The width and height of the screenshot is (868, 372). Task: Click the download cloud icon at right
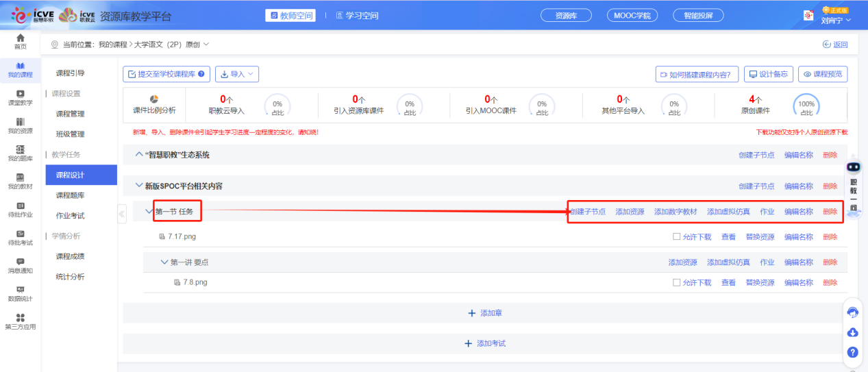tap(853, 332)
